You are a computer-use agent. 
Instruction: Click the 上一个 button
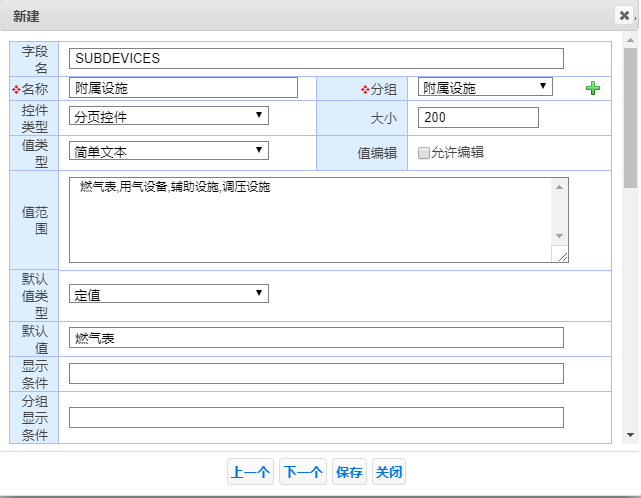[x=250, y=473]
